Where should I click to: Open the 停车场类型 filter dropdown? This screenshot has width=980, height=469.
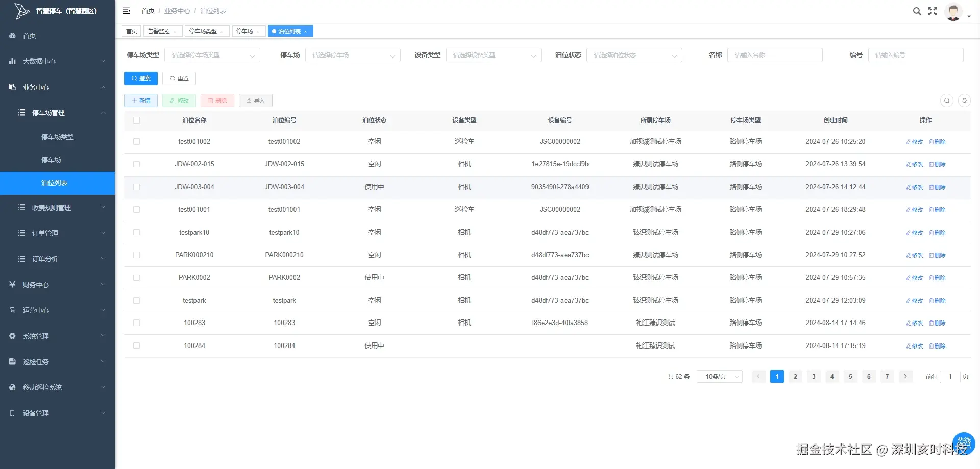click(212, 55)
